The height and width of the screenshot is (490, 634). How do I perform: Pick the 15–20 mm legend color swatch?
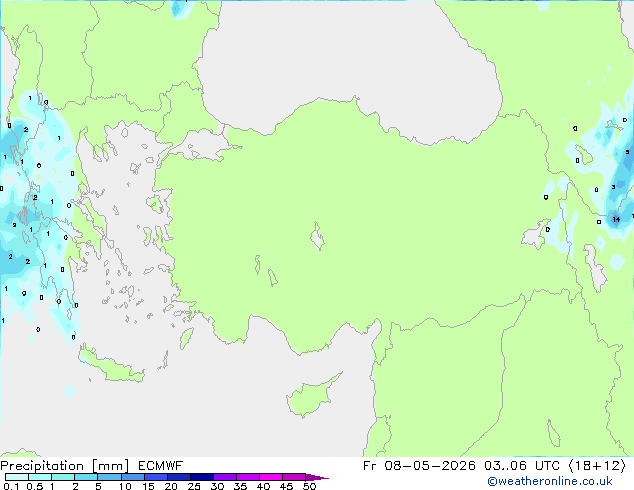(156, 477)
